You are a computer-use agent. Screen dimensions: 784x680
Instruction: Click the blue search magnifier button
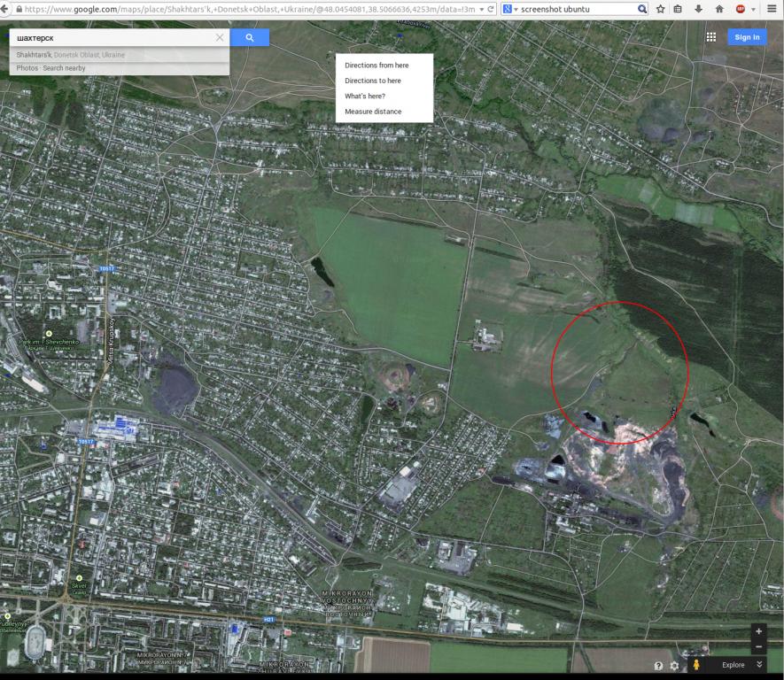(x=250, y=38)
